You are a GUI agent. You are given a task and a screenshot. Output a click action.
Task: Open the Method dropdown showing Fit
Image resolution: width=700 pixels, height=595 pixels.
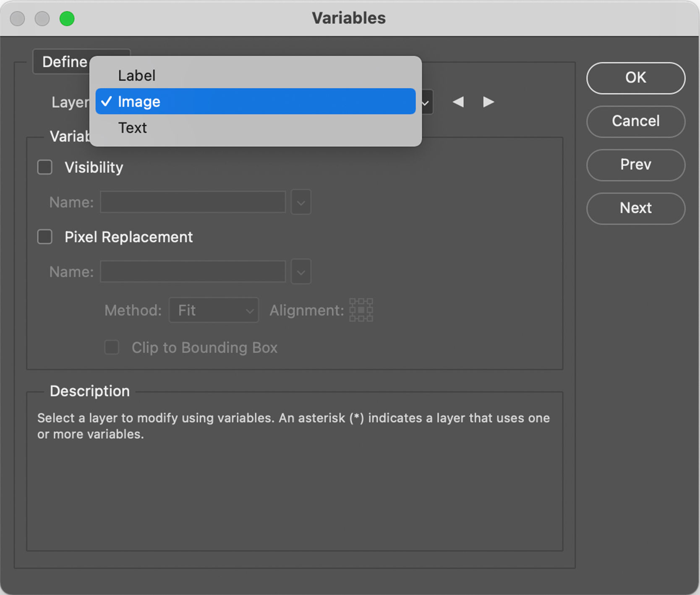214,310
